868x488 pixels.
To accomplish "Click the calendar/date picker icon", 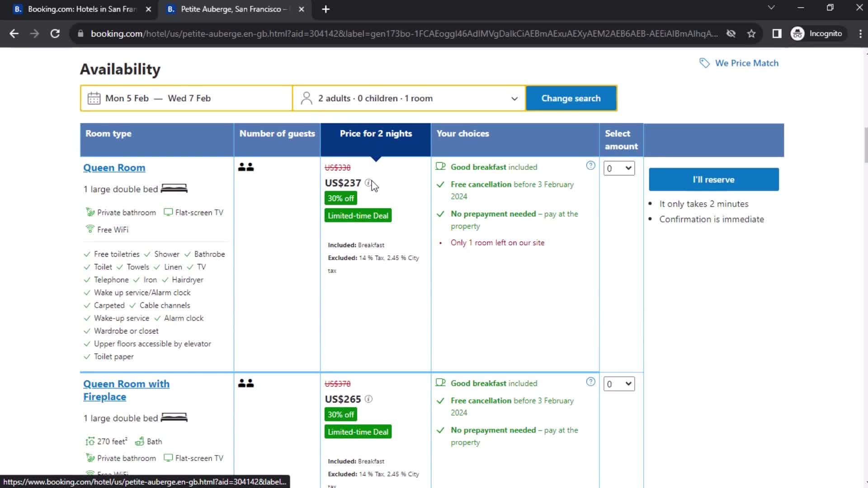I will [94, 99].
